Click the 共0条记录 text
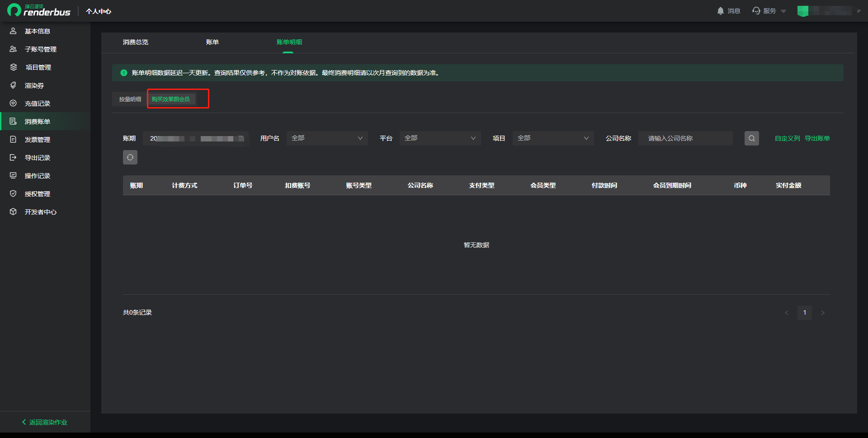Screen dimensions: 868x438 (x=137, y=312)
